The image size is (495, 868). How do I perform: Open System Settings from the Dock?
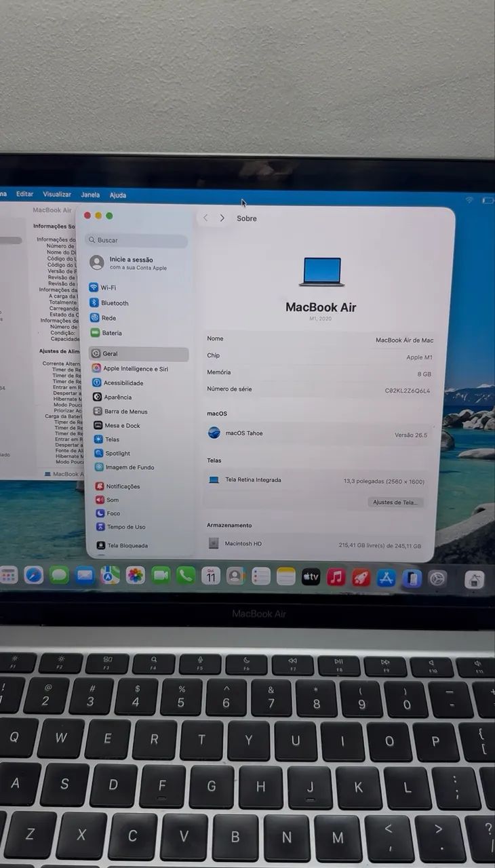point(437,578)
